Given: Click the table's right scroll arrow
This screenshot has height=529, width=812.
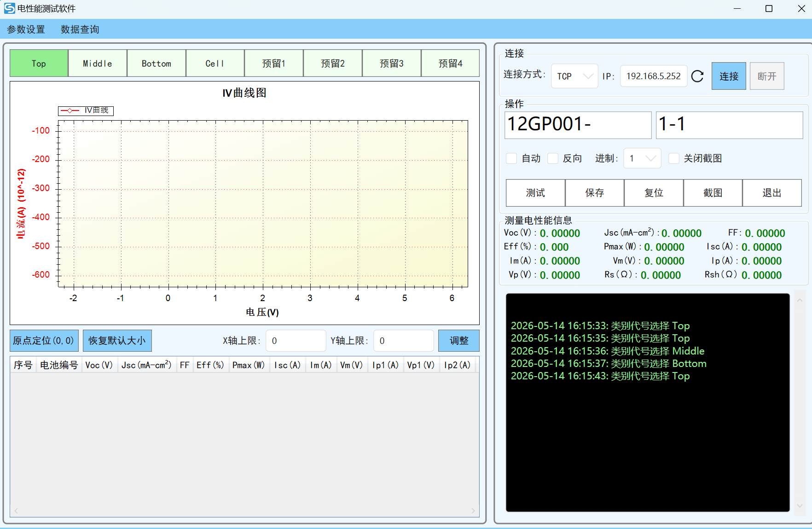Looking at the screenshot, I should 473,511.
